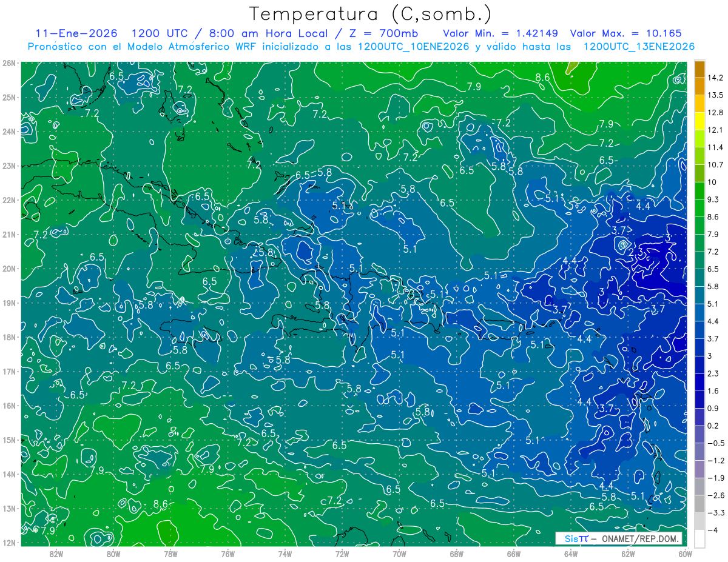728x562 pixels.
Task: Click the 21N latitude axis label
Action: pyautogui.click(x=9, y=234)
